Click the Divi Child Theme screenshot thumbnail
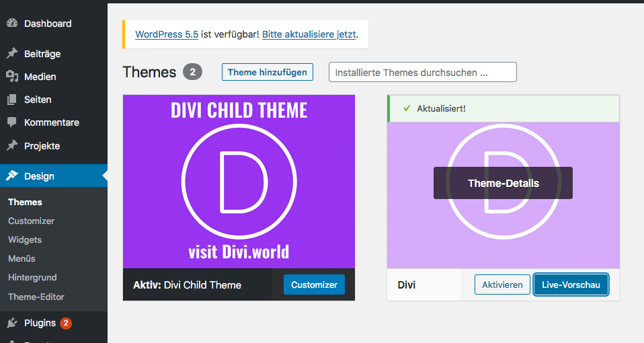 coord(239,182)
